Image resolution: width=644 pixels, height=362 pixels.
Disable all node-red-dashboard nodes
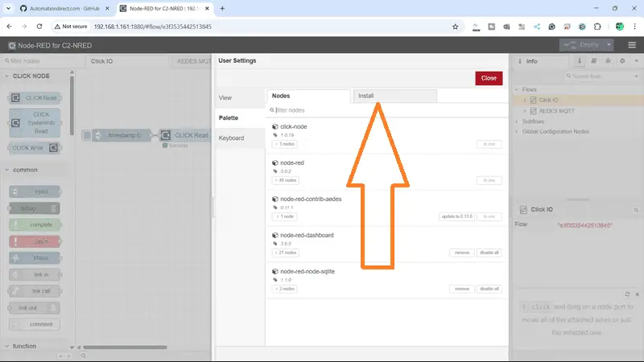pos(489,253)
